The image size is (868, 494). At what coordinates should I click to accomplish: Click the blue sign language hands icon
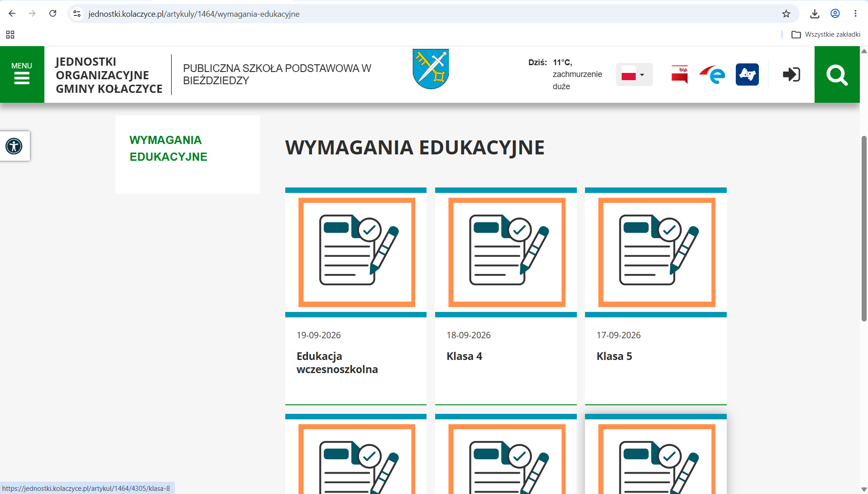[x=747, y=74]
